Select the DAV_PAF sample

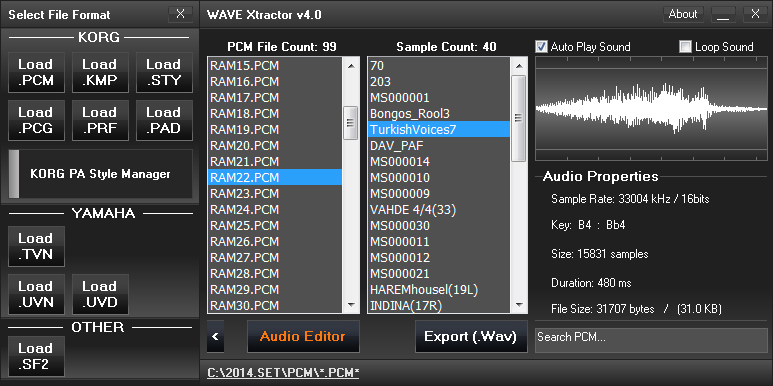439,145
